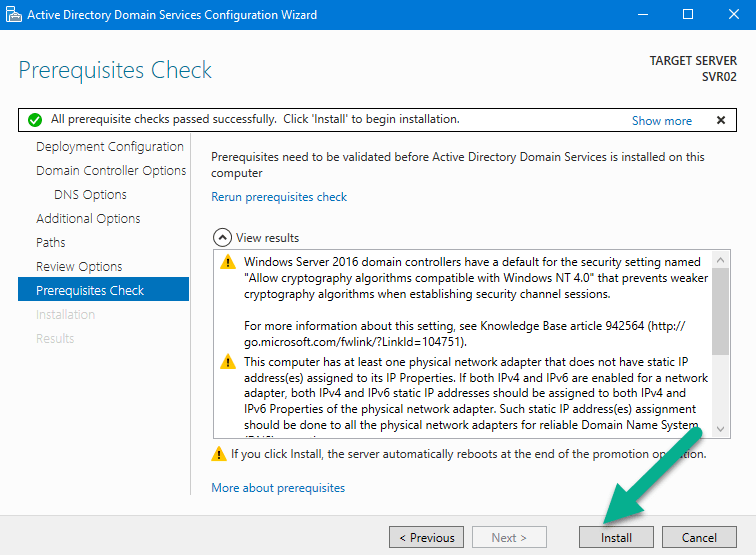Go to Additional Options step

tap(88, 219)
